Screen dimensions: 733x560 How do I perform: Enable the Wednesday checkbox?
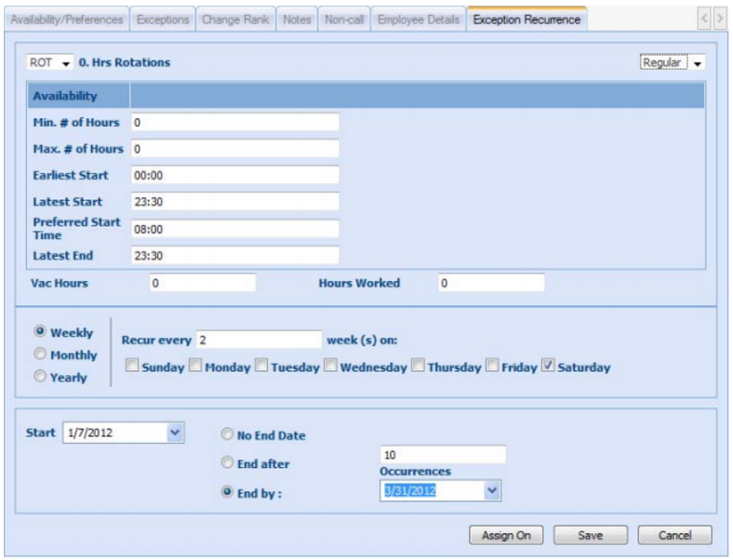330,367
